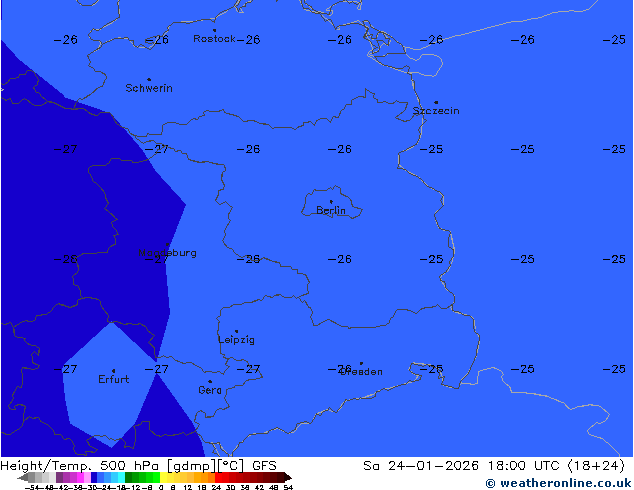634x490 pixels.
Task: Click the dark blue -30 legend swatch
Action: tap(94, 477)
